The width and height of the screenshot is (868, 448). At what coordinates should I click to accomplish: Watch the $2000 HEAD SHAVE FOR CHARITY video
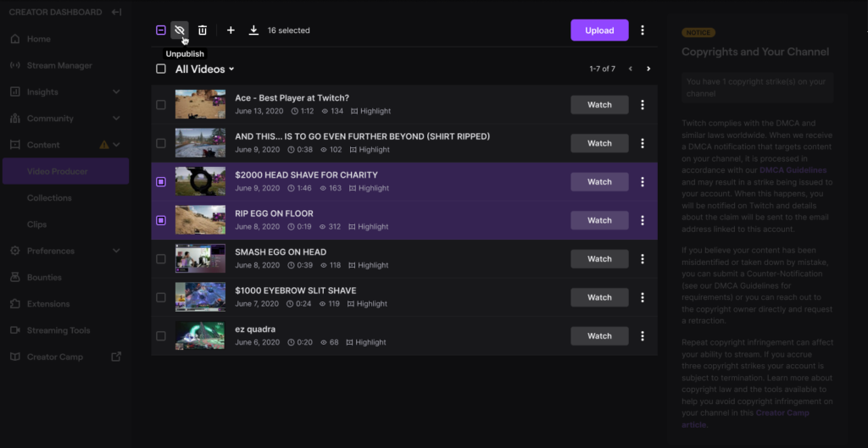[x=599, y=182]
